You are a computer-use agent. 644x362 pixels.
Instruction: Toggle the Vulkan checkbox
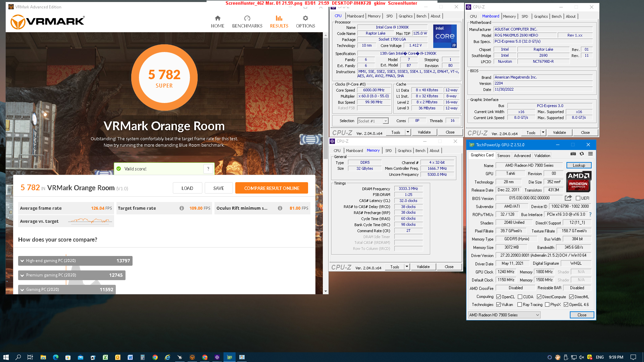point(498,305)
